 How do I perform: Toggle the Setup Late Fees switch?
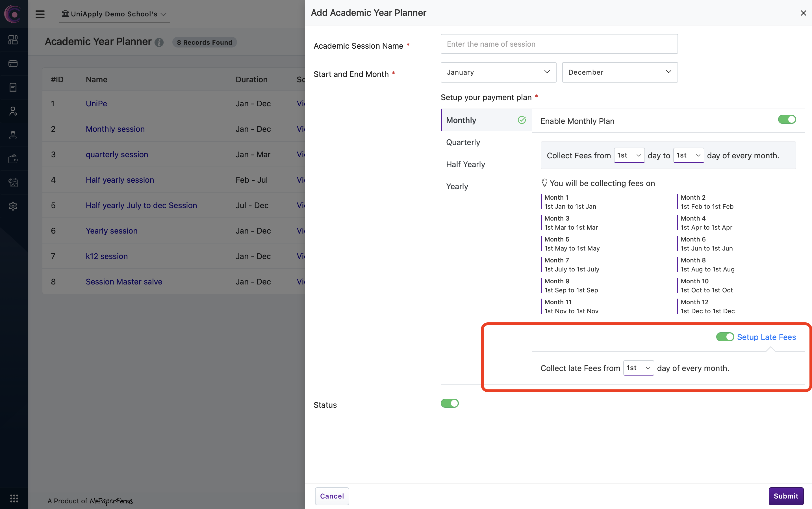pyautogui.click(x=725, y=337)
